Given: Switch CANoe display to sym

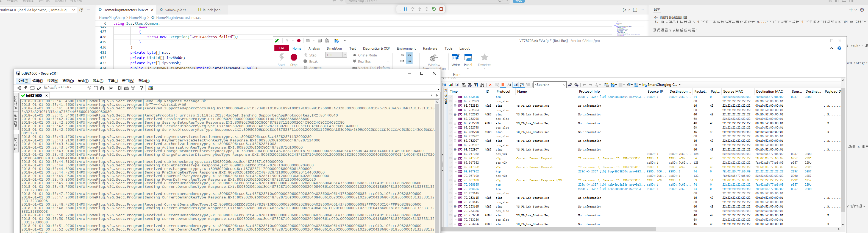Looking at the screenshot, I should tap(402, 61).
